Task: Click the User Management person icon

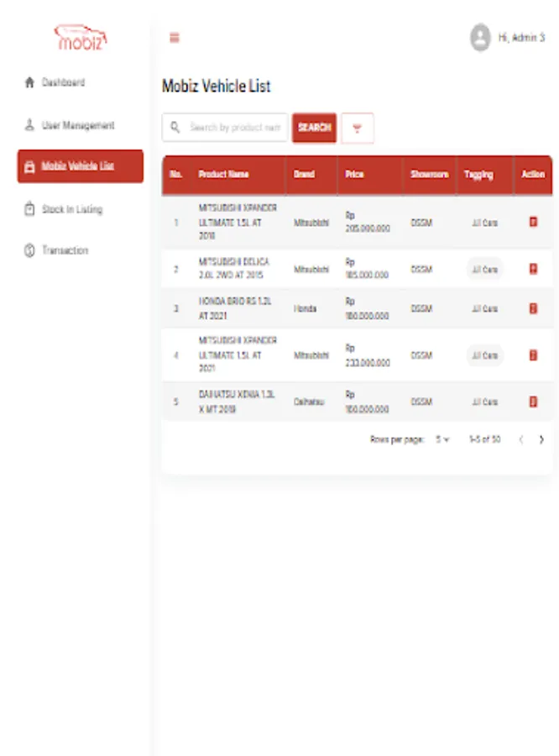Action: (29, 125)
